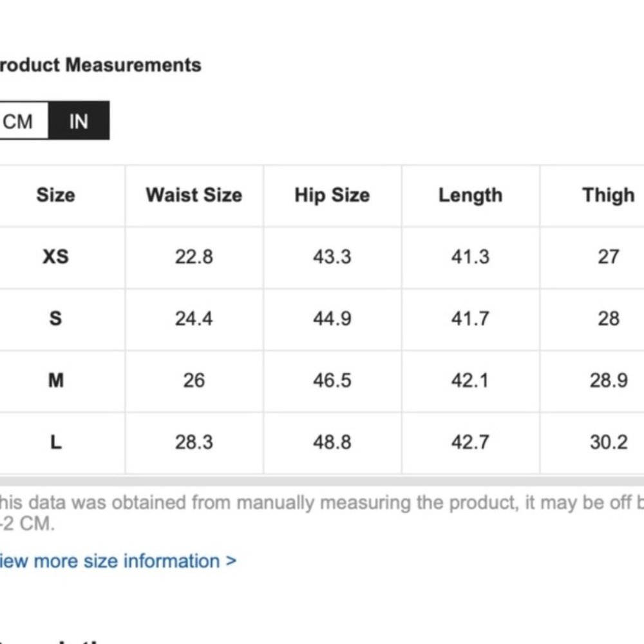Click the Waist Size column header

194,195
